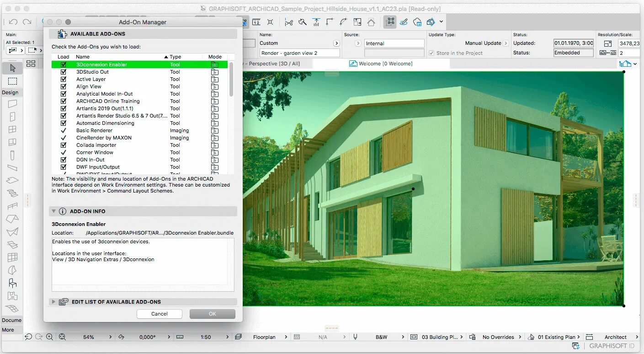The image size is (644, 354).
Task: Click the Window tool in the toolbox
Action: [12, 129]
